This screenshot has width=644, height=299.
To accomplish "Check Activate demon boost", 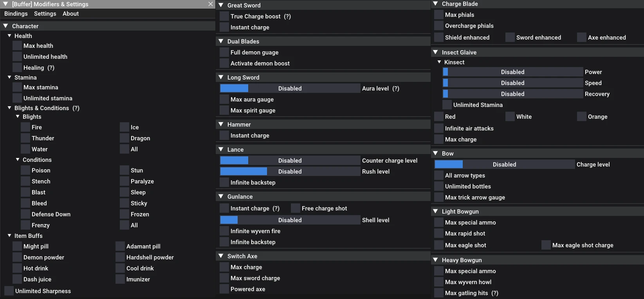I will pos(224,63).
